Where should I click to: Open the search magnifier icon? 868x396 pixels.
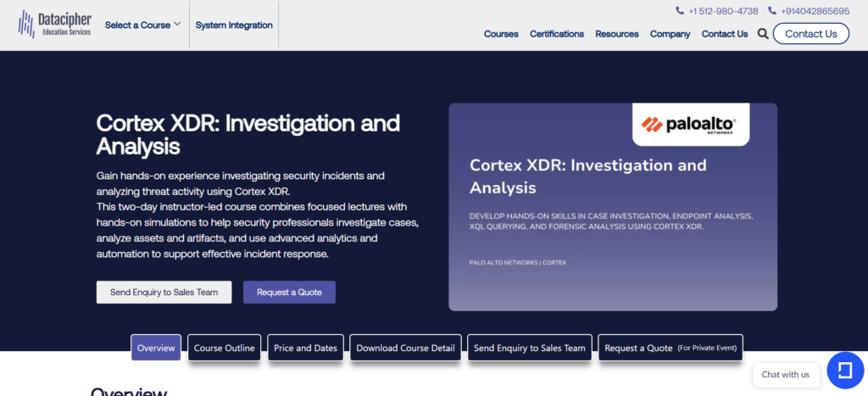pos(763,34)
